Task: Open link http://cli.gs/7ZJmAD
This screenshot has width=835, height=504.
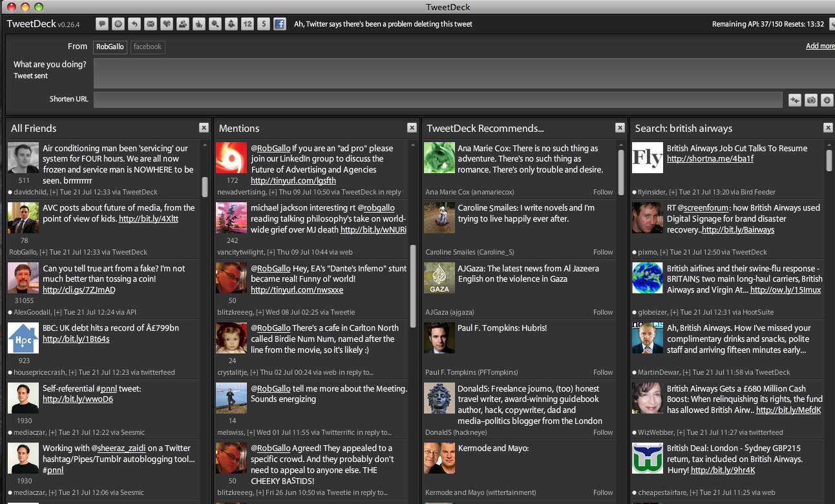Action: (x=79, y=290)
